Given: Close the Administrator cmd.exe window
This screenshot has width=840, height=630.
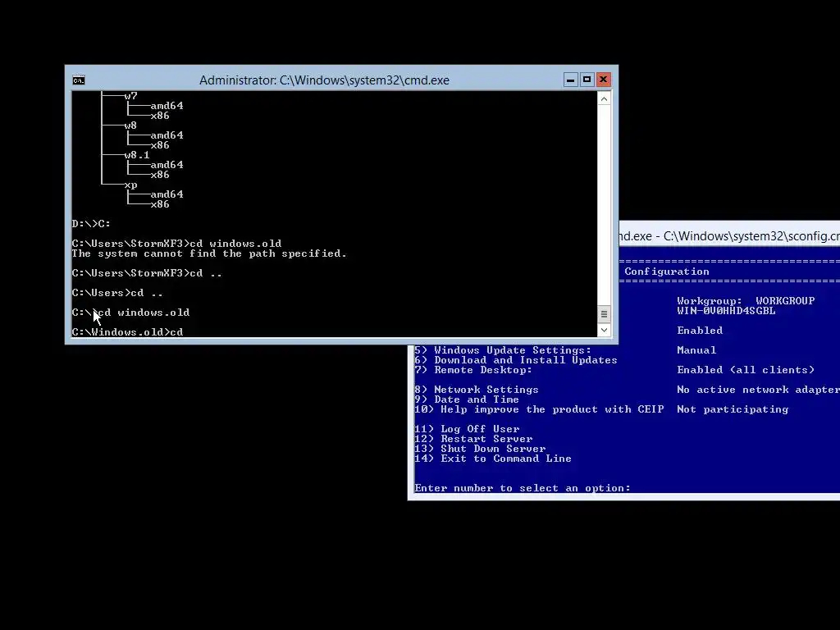Looking at the screenshot, I should coord(603,80).
